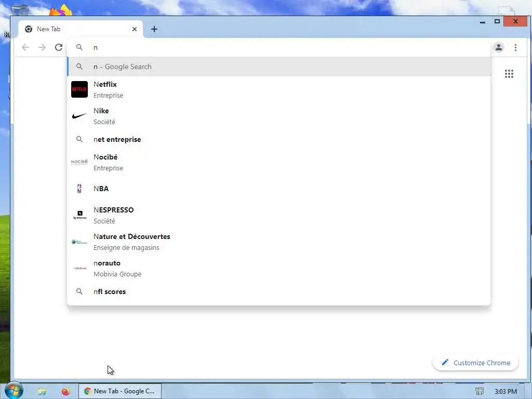Click the NBA logo icon
This screenshot has width=532, height=399.
coord(79,189)
